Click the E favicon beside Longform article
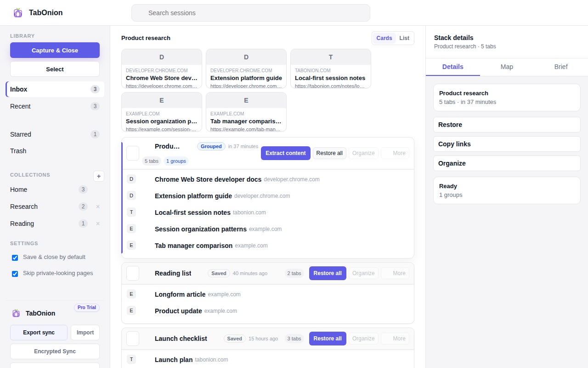This screenshot has width=588, height=368. [131, 294]
